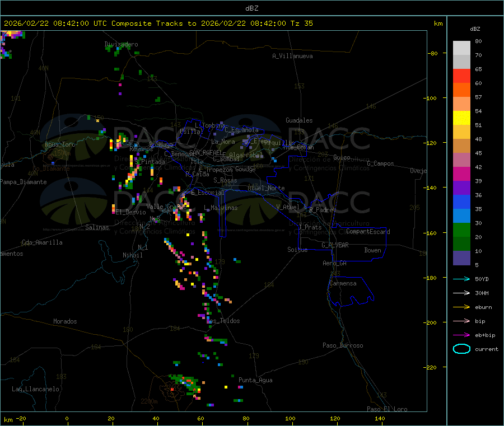Click the dBZ title at top
504x426 pixels.
[x=251, y=8]
